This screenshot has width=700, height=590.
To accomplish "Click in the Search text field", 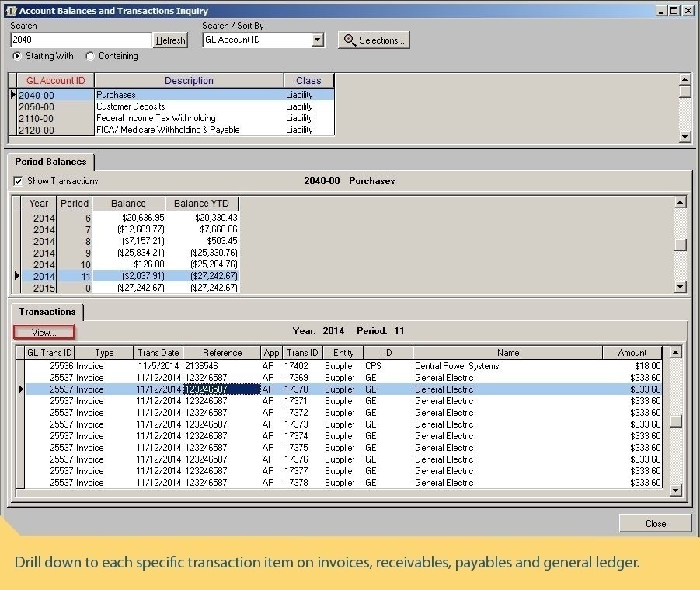I will (81, 40).
